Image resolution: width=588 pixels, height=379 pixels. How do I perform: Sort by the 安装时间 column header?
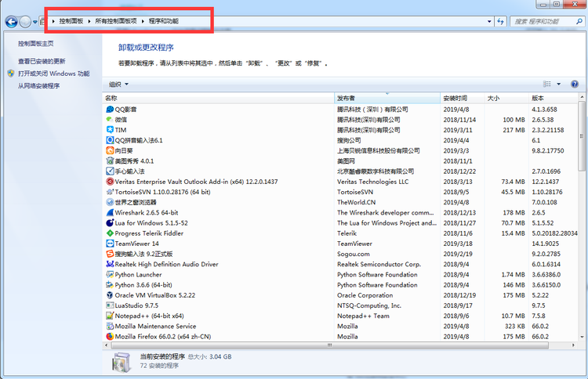click(x=463, y=98)
